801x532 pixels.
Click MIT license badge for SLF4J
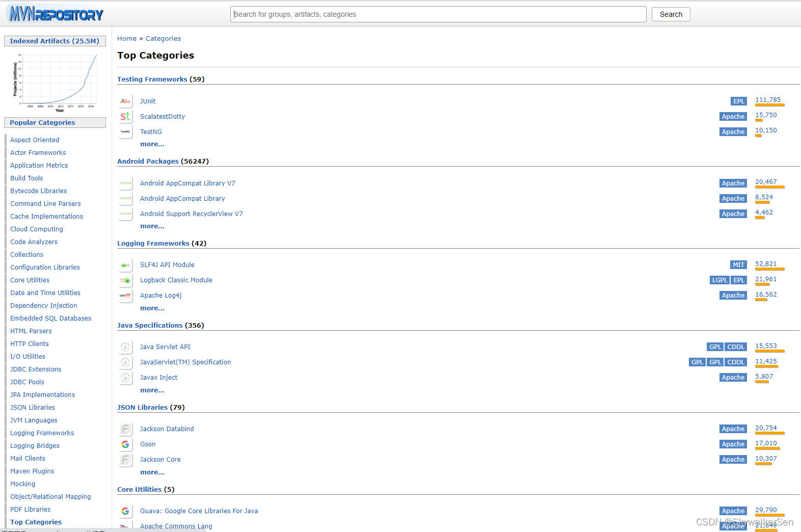click(x=739, y=265)
